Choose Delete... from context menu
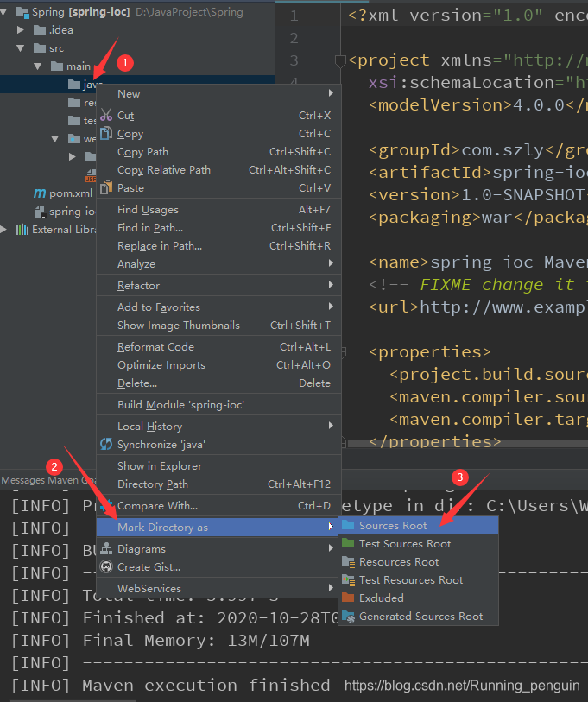This screenshot has width=588, height=702. pyautogui.click(x=219, y=383)
